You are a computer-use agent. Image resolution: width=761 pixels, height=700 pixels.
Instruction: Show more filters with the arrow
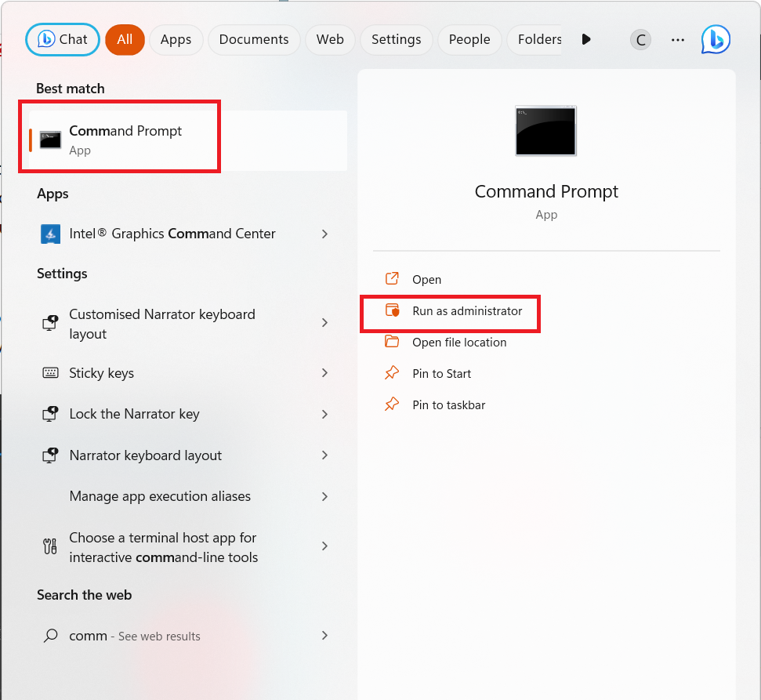[x=585, y=39]
